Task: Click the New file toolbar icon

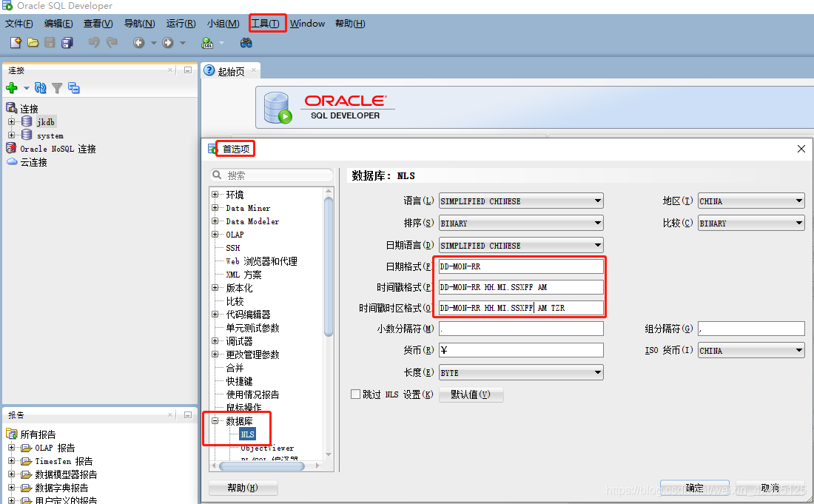Action: 16,43
